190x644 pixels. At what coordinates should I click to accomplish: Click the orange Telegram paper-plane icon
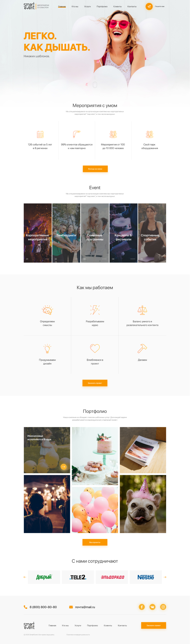tap(149, 6)
